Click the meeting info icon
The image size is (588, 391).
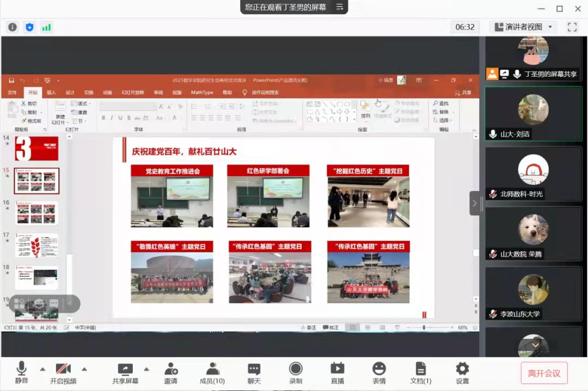(x=13, y=27)
